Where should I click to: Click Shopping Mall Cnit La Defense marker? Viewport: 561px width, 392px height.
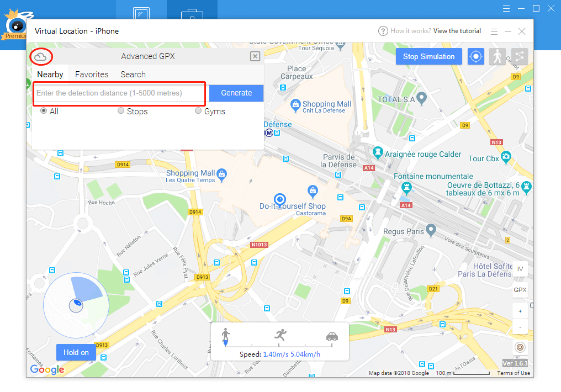(295, 105)
